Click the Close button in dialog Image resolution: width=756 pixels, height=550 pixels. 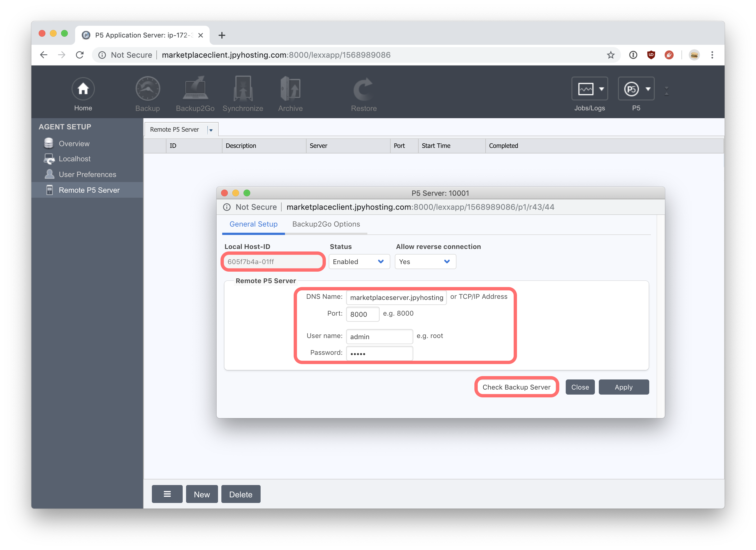pyautogui.click(x=580, y=387)
